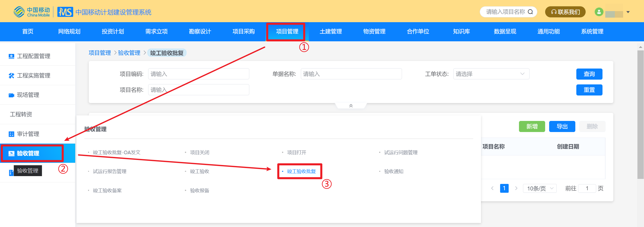Click the 审计管理 sidebar icon
Viewport: 644px width, 227px height.
tap(11, 134)
